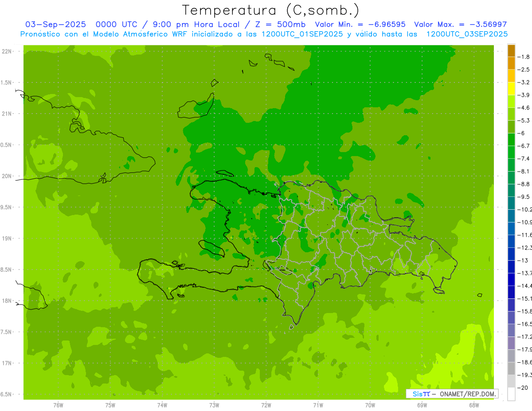The width and height of the screenshot is (532, 411).
Task: Click 'Valor Max. = -3.56997' text
Action: point(460,24)
